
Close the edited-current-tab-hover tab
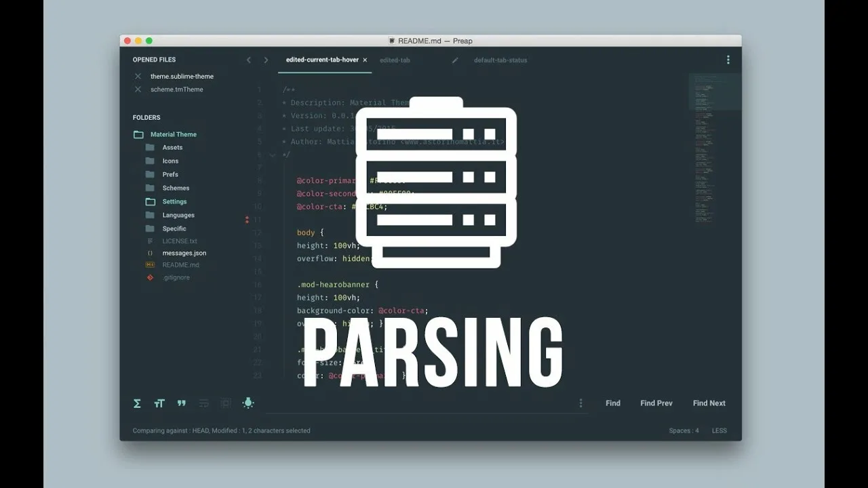click(365, 60)
